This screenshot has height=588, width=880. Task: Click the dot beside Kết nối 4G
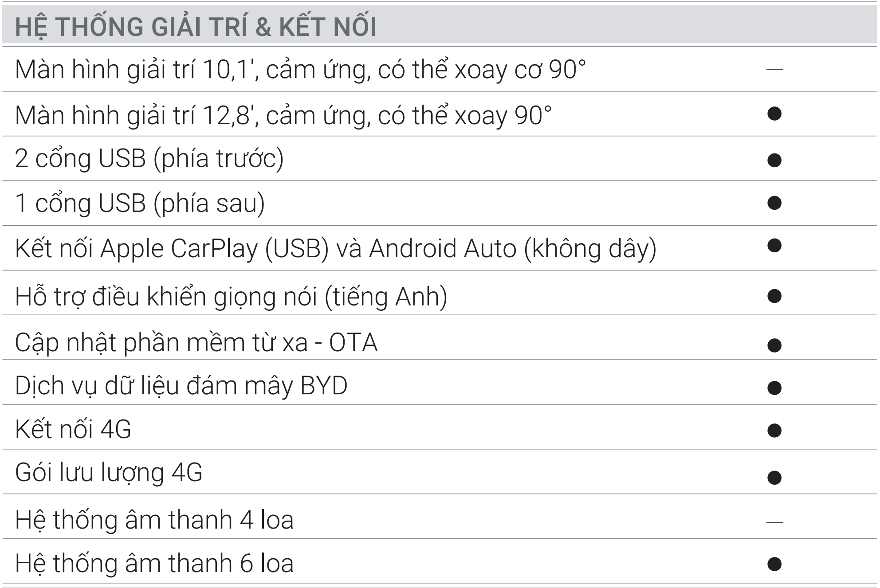[x=774, y=430]
